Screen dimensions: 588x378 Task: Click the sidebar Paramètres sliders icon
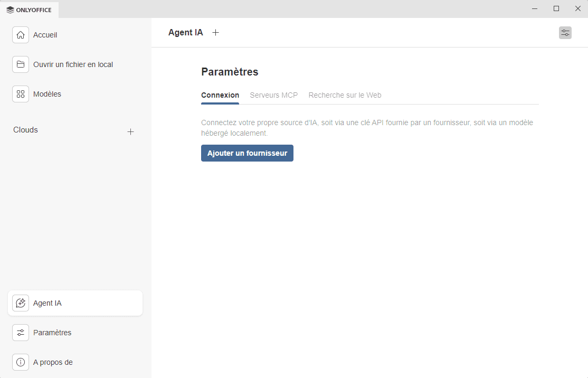tap(21, 333)
